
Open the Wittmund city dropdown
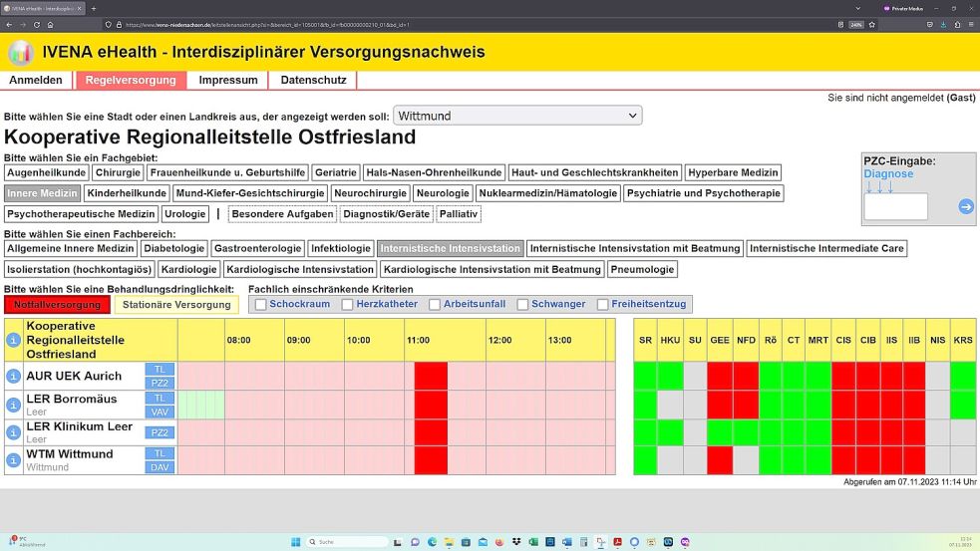point(516,116)
